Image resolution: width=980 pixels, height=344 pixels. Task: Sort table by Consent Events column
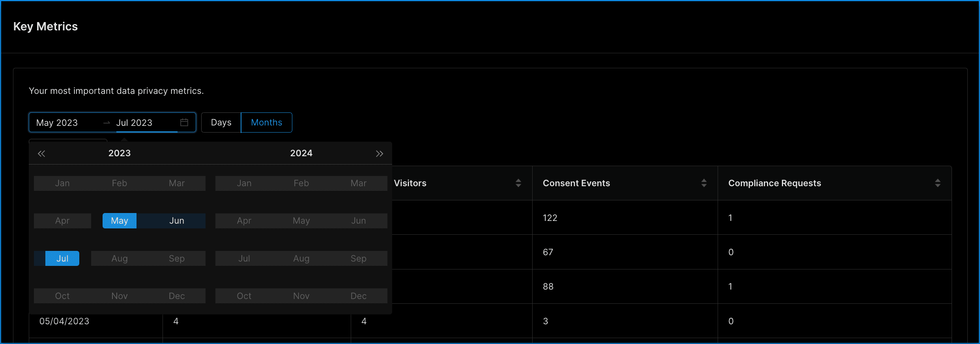point(703,183)
